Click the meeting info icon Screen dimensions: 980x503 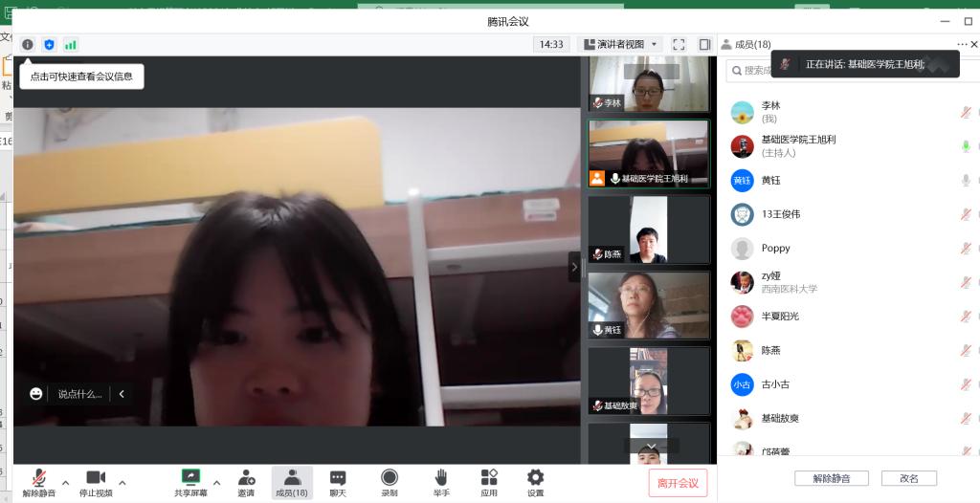[28, 44]
